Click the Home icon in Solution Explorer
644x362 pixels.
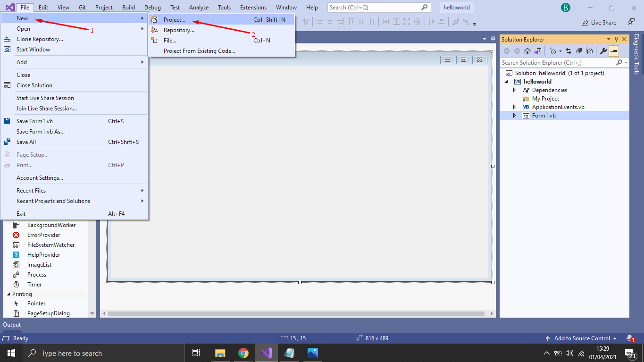(527, 51)
